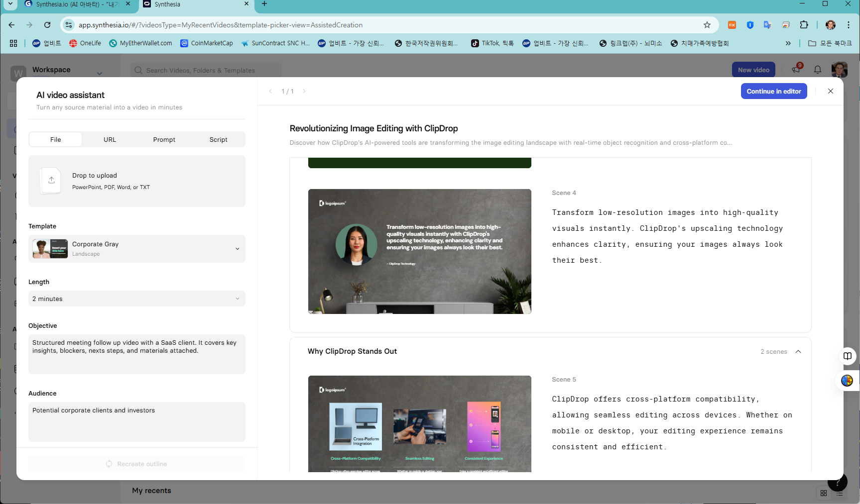The image size is (860, 504).
Task: Open tab search dropdown arrow
Action: click(x=10, y=4)
